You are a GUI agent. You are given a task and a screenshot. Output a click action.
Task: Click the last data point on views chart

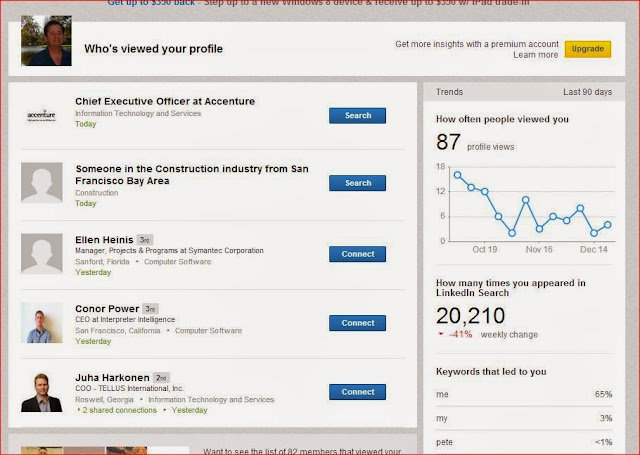click(607, 225)
